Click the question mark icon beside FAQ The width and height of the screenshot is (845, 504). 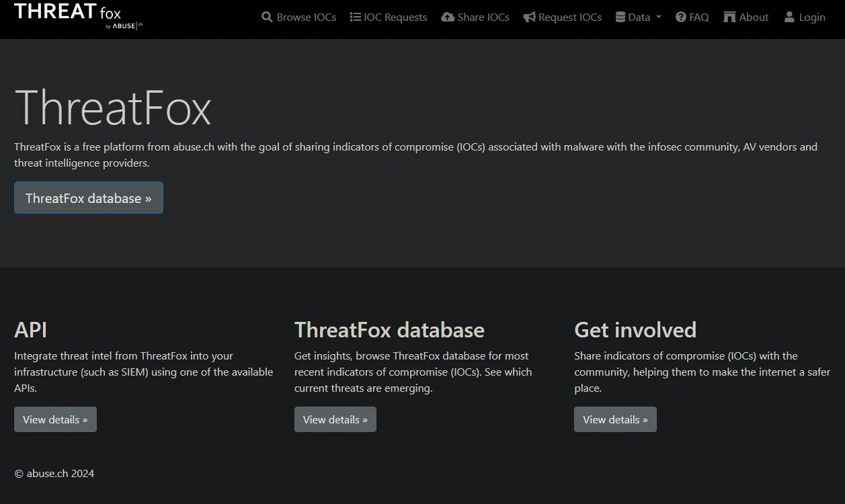point(681,17)
